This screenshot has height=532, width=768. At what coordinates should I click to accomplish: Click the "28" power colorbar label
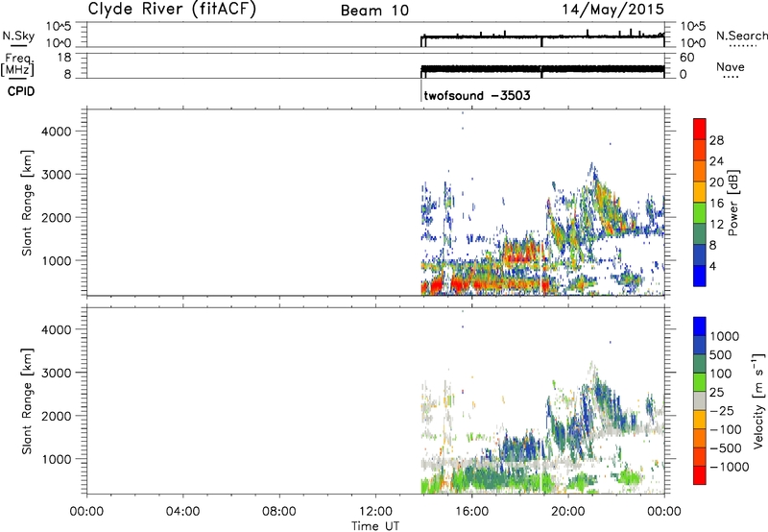point(716,140)
